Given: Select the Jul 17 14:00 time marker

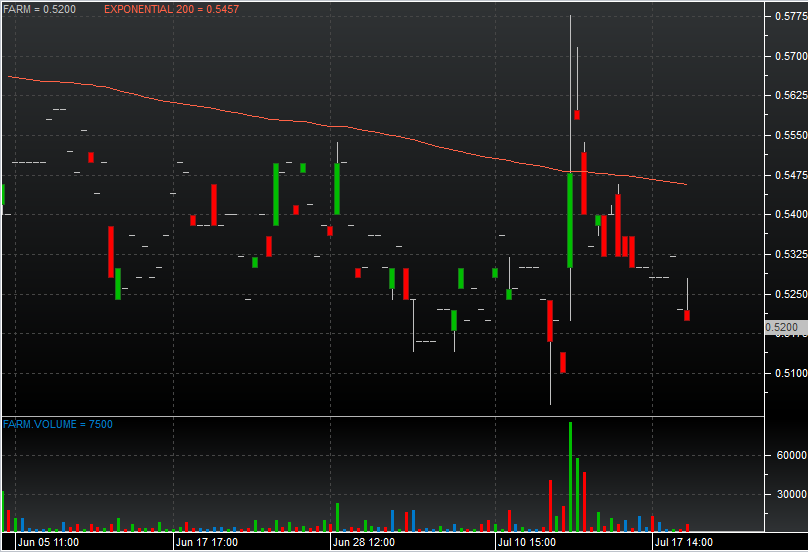Looking at the screenshot, I should click(684, 542).
